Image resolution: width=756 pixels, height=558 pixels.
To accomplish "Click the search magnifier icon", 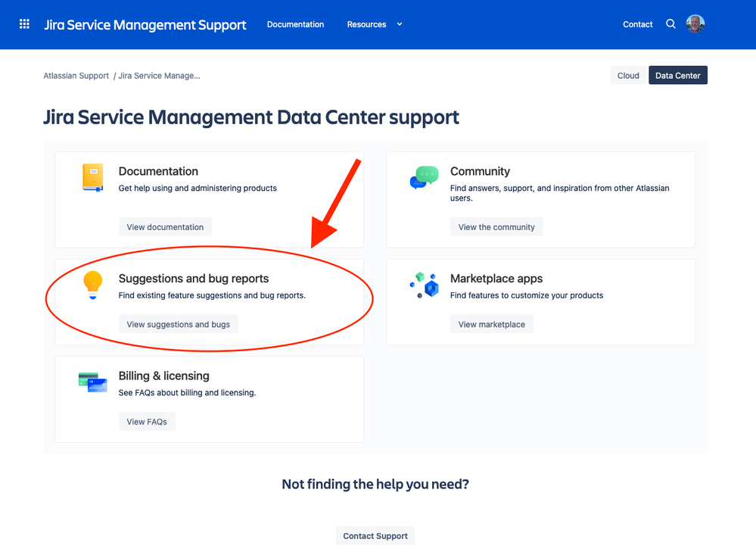I will click(670, 23).
